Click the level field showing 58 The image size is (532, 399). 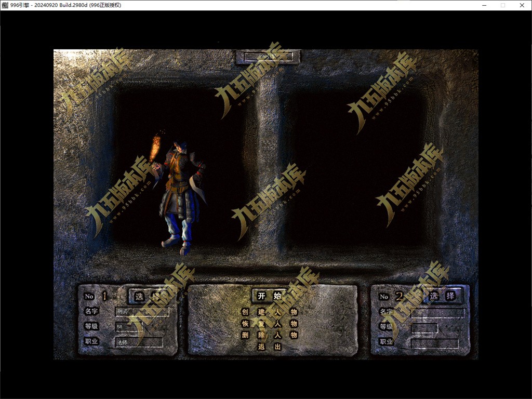[x=129, y=326]
